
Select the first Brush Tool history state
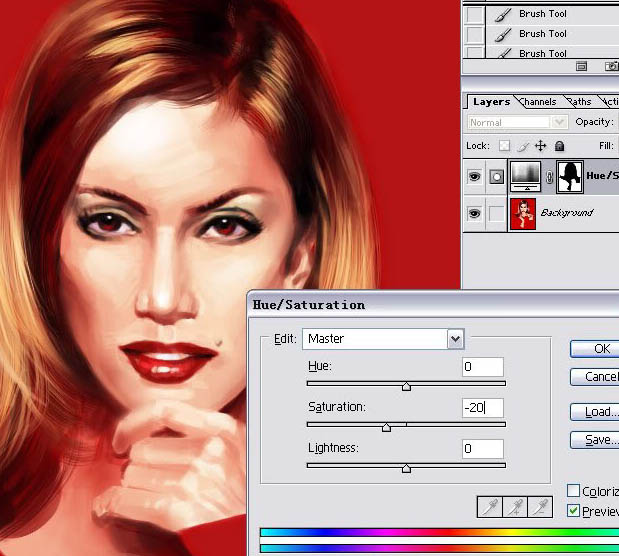(x=553, y=14)
